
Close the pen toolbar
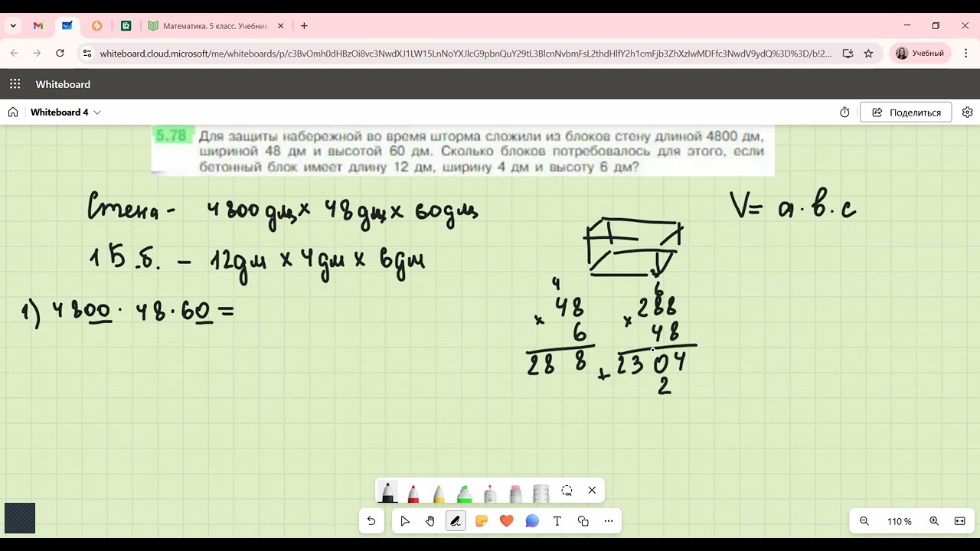(592, 491)
